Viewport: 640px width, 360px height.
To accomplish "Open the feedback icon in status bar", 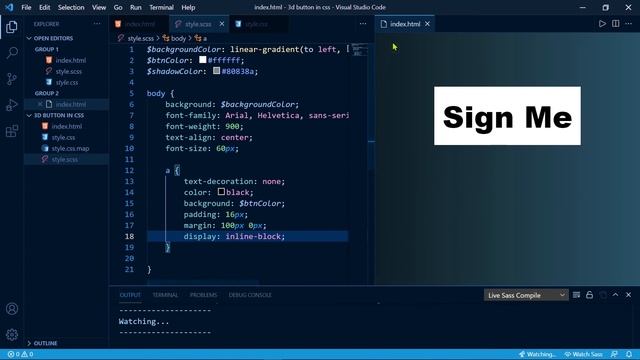I will pos(614,354).
